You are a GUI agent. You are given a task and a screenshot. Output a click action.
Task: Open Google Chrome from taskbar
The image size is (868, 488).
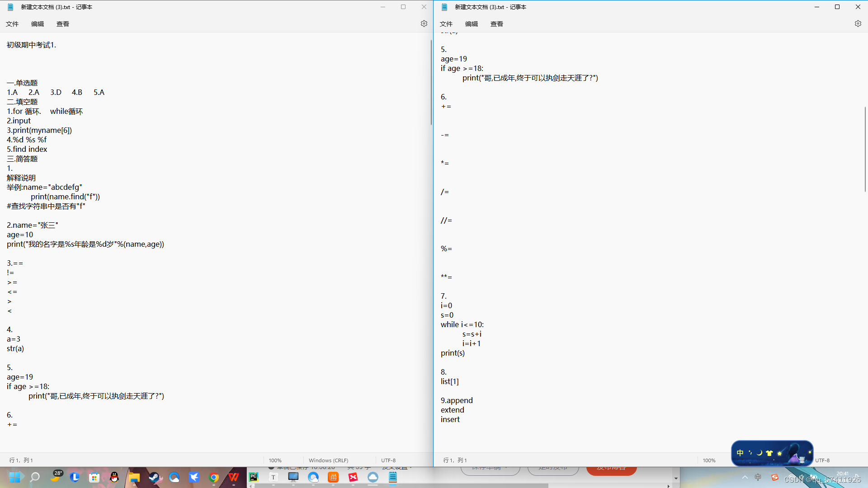click(x=214, y=477)
